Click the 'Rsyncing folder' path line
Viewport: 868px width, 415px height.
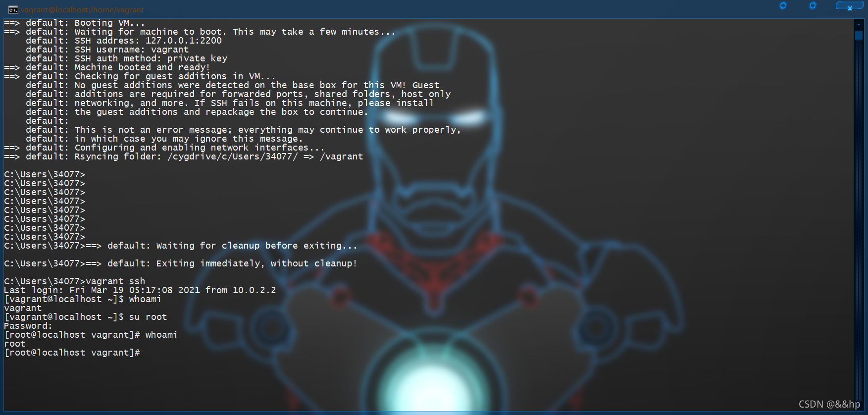pos(184,156)
